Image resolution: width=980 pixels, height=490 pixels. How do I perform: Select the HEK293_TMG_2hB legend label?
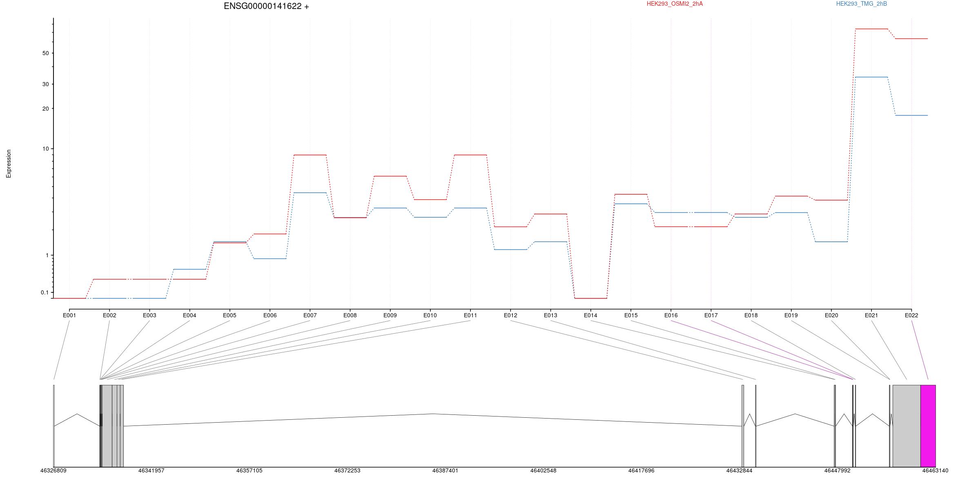click(862, 4)
